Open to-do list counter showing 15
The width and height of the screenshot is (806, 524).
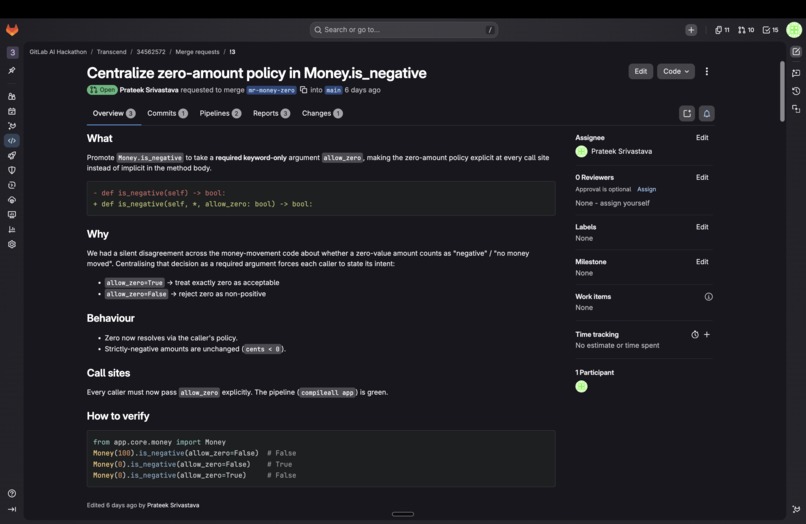coord(770,30)
